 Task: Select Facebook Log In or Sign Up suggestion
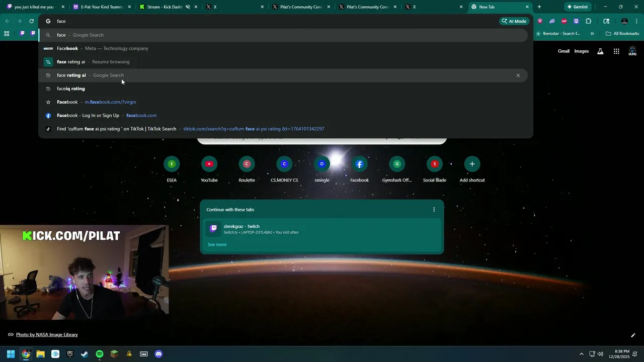click(284, 115)
